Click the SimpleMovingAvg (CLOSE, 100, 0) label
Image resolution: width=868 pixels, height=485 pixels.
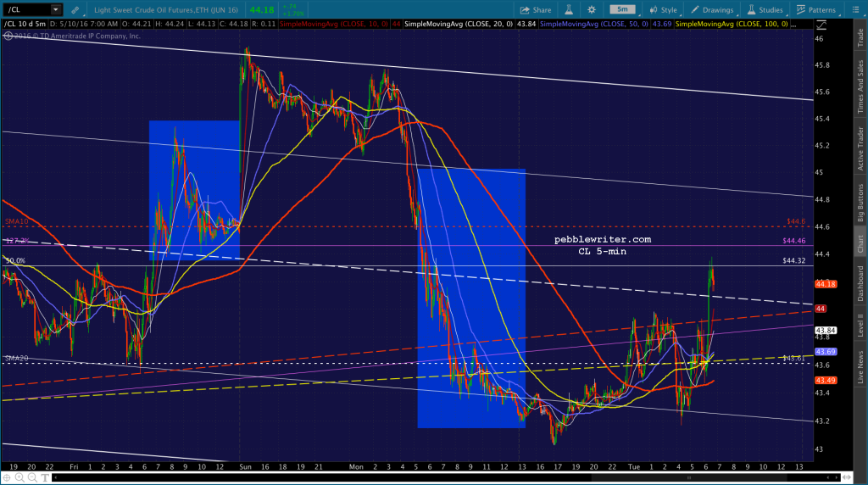(x=732, y=25)
